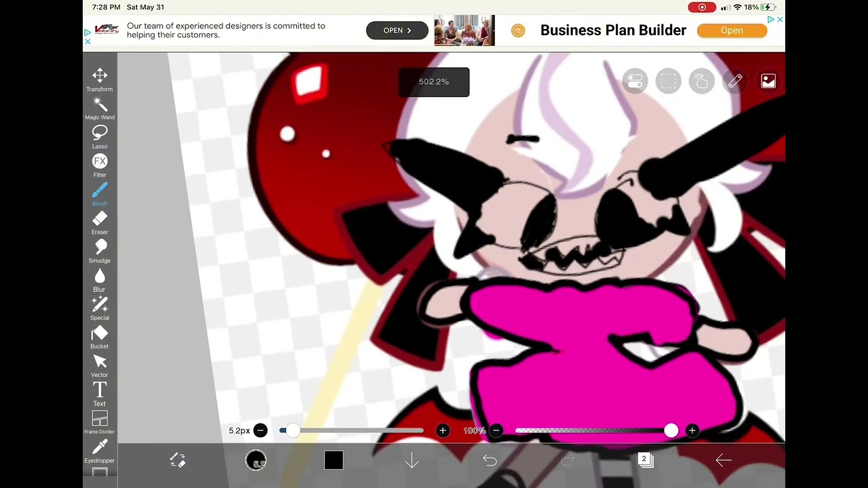Select the Transform tool
The width and height of the screenshot is (868, 488).
coord(100,79)
